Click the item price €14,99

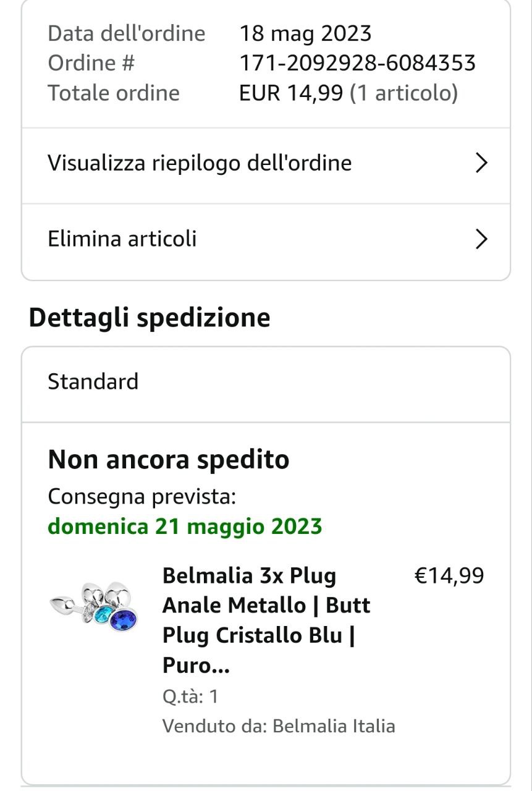(x=449, y=576)
